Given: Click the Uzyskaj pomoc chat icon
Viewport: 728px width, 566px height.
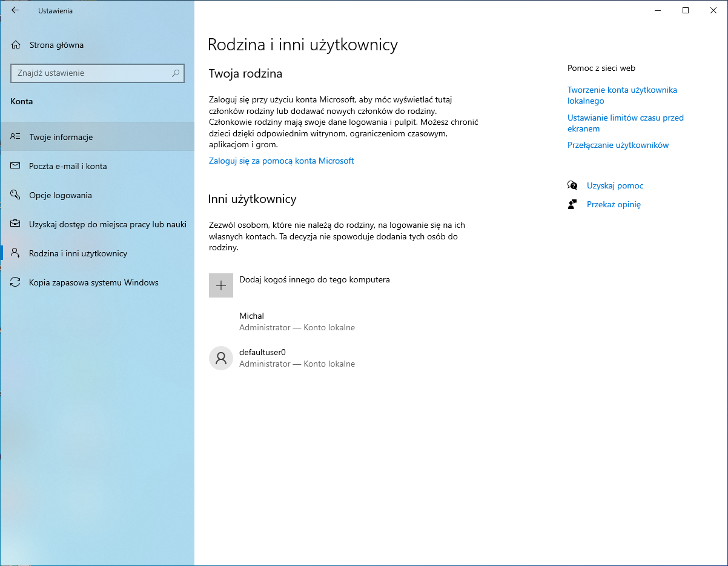Looking at the screenshot, I should tap(572, 185).
